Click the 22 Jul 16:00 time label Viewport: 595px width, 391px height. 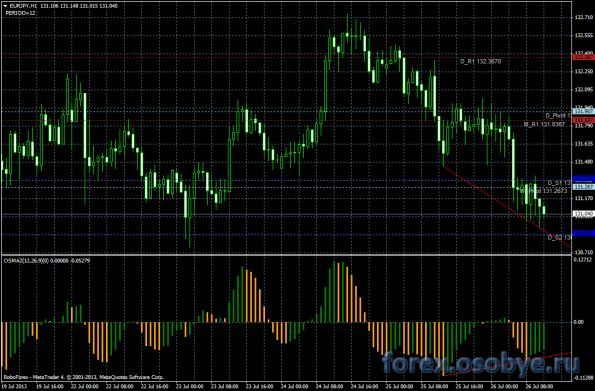click(x=154, y=386)
